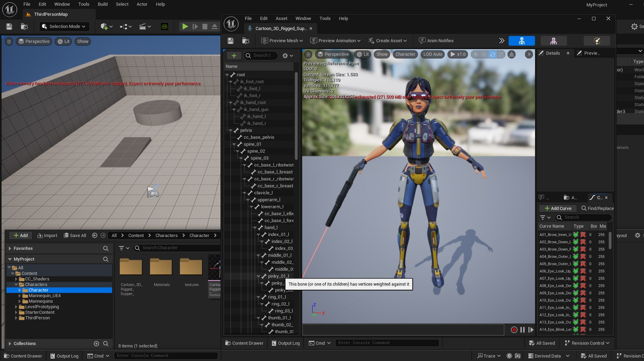
Task: Add a new collection with plus icon
Action: click(x=96, y=344)
